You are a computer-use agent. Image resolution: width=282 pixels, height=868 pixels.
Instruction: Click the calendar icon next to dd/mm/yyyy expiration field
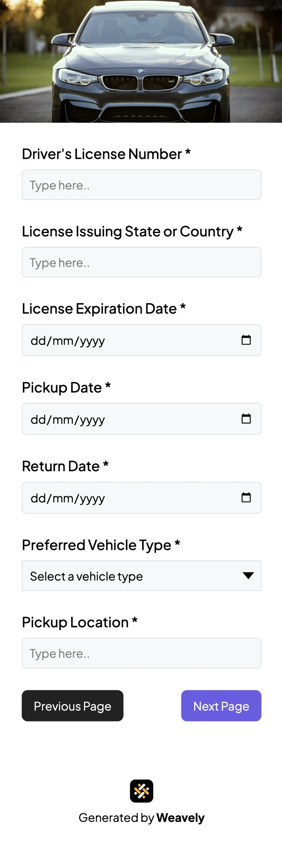click(246, 340)
